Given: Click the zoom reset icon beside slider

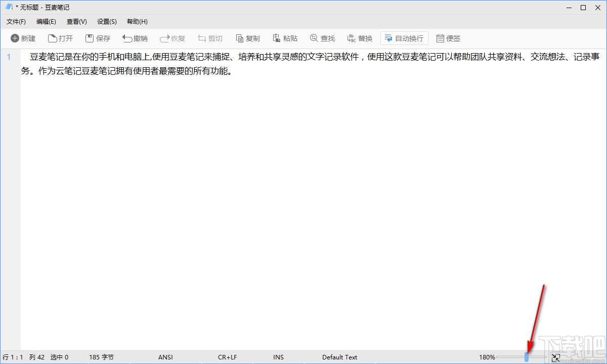Looking at the screenshot, I should pos(555,357).
